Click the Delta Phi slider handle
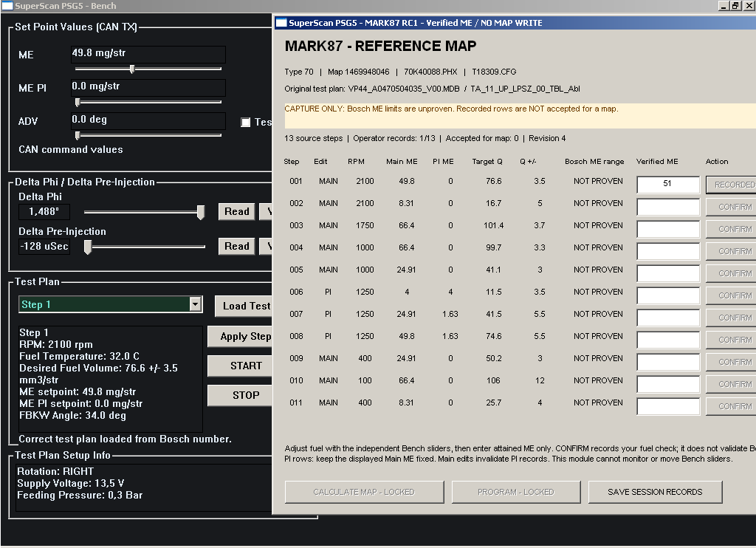 [201, 212]
